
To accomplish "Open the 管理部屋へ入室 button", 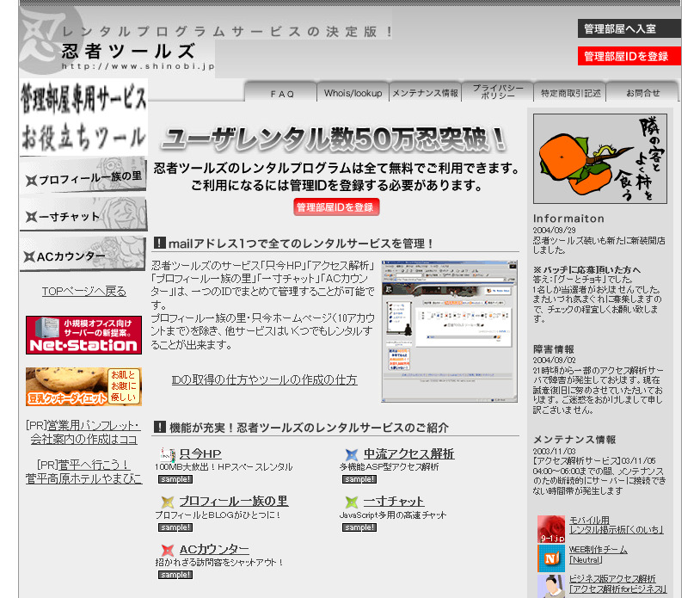I will pyautogui.click(x=629, y=29).
